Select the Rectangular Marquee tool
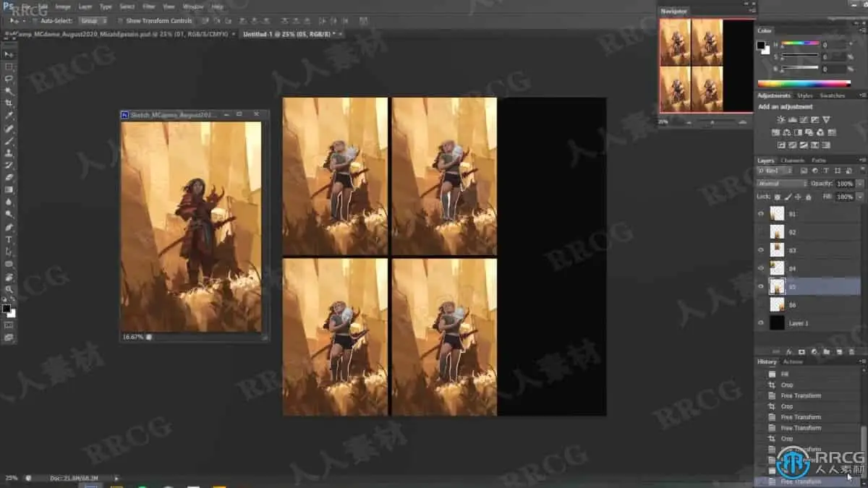868x488 pixels. point(9,67)
